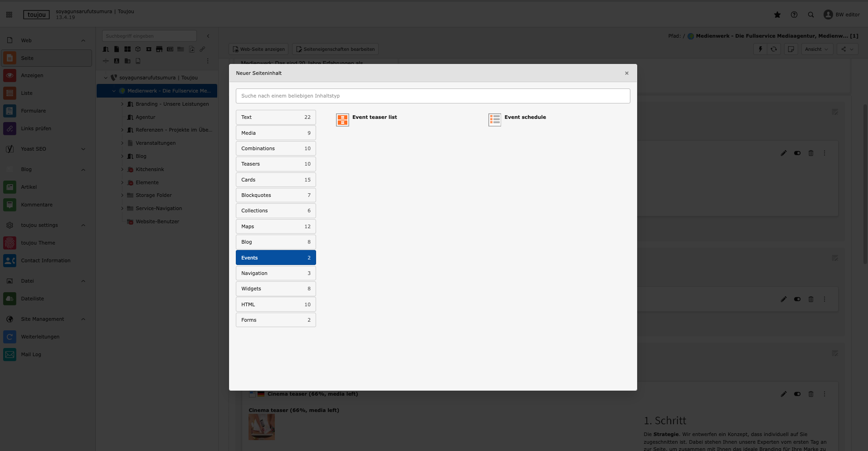Click the clear cache lightning icon
The height and width of the screenshot is (451, 868).
pos(761,49)
